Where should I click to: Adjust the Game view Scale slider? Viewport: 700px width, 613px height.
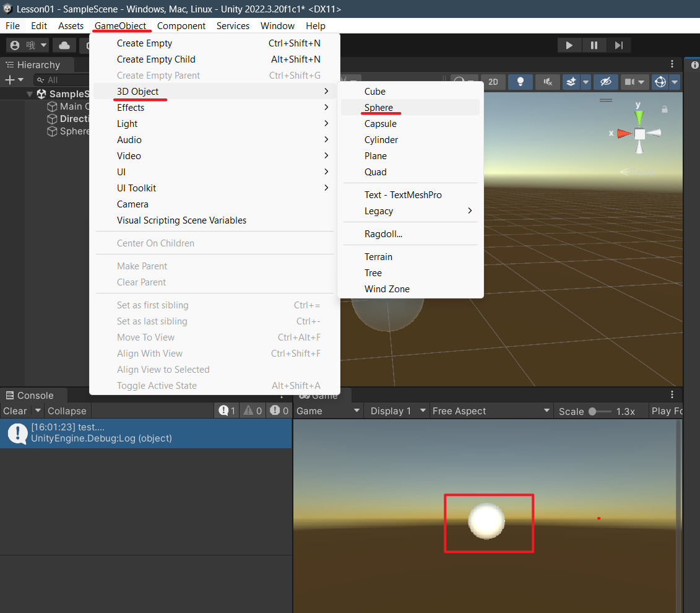pyautogui.click(x=593, y=411)
